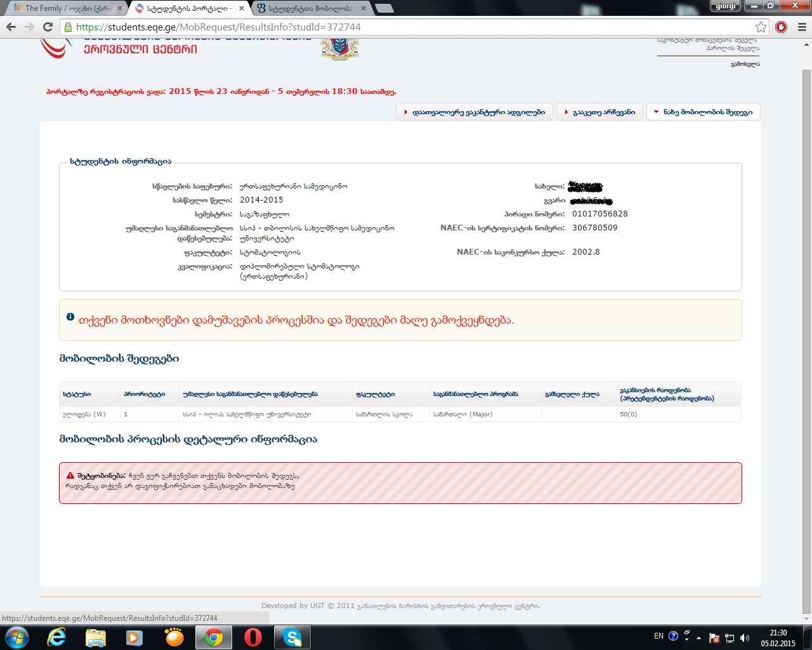Click the green secure padlock icon

tap(68, 27)
